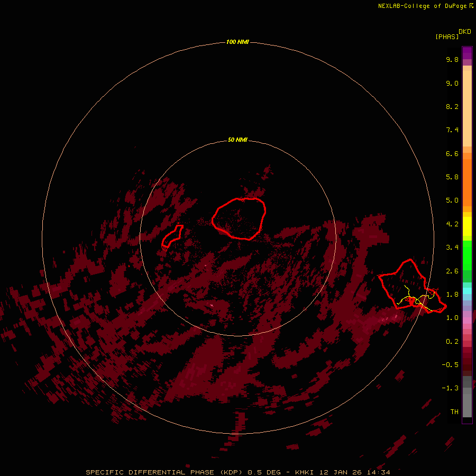Pick the pink segment of color bar

pyautogui.click(x=467, y=321)
